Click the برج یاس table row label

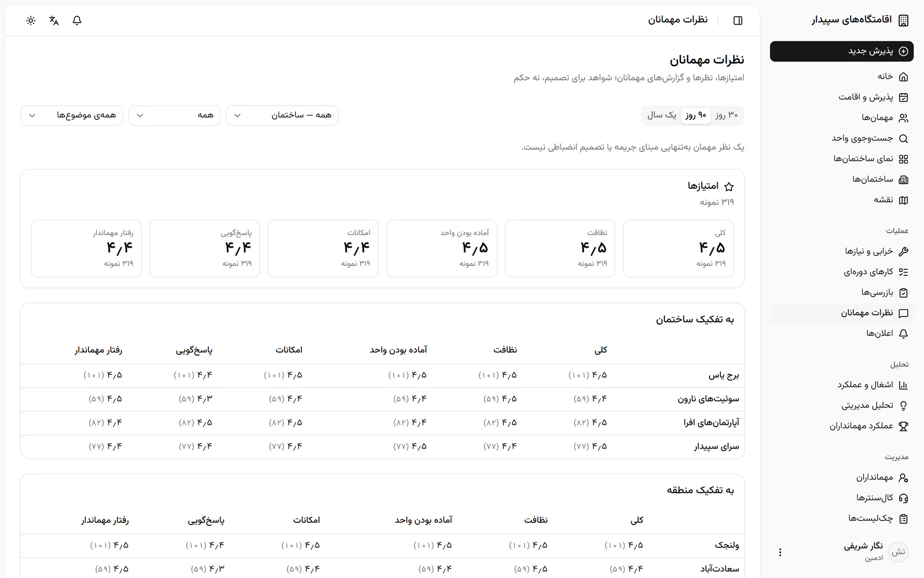coord(723,375)
